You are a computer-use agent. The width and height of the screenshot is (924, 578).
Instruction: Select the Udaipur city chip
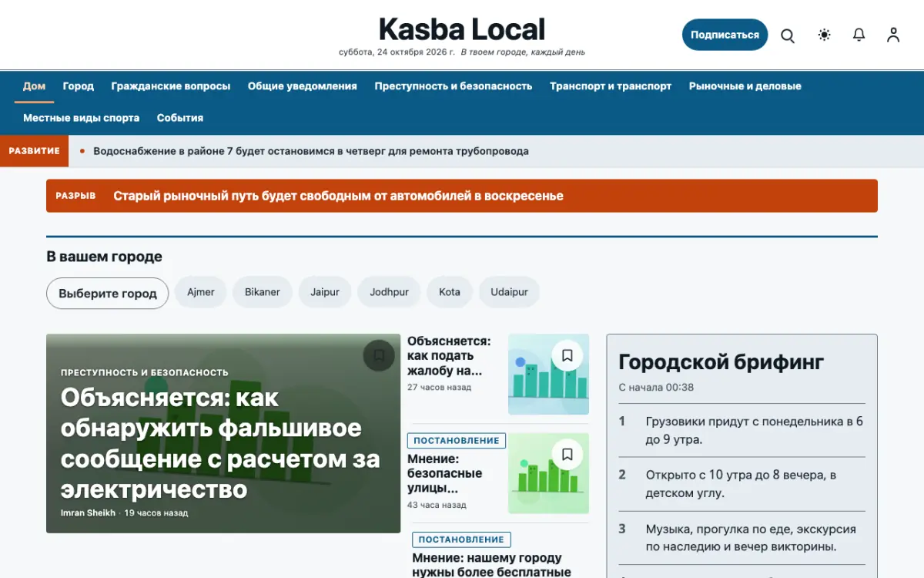click(x=510, y=292)
